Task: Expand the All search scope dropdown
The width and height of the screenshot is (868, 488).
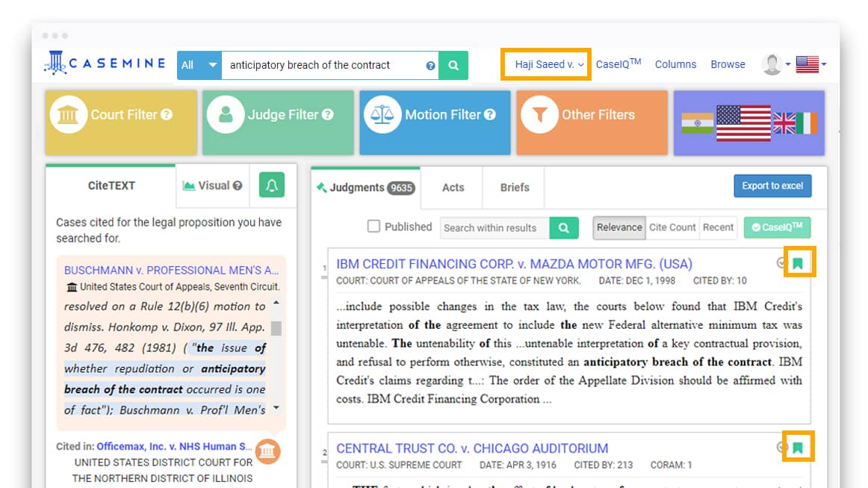Action: point(199,65)
